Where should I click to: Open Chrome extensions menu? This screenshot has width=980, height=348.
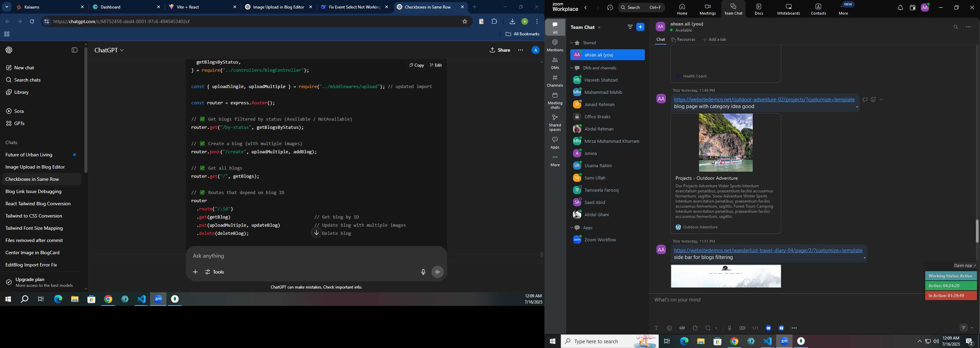[x=494, y=22]
